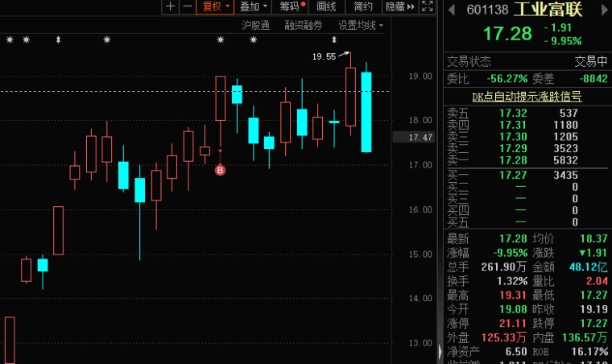Select the 沪股通 option

coord(255,25)
